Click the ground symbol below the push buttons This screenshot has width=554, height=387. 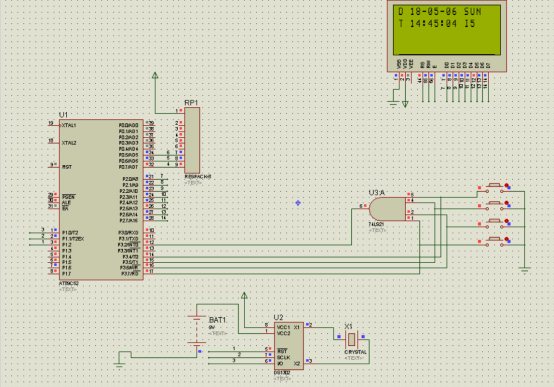point(524,270)
